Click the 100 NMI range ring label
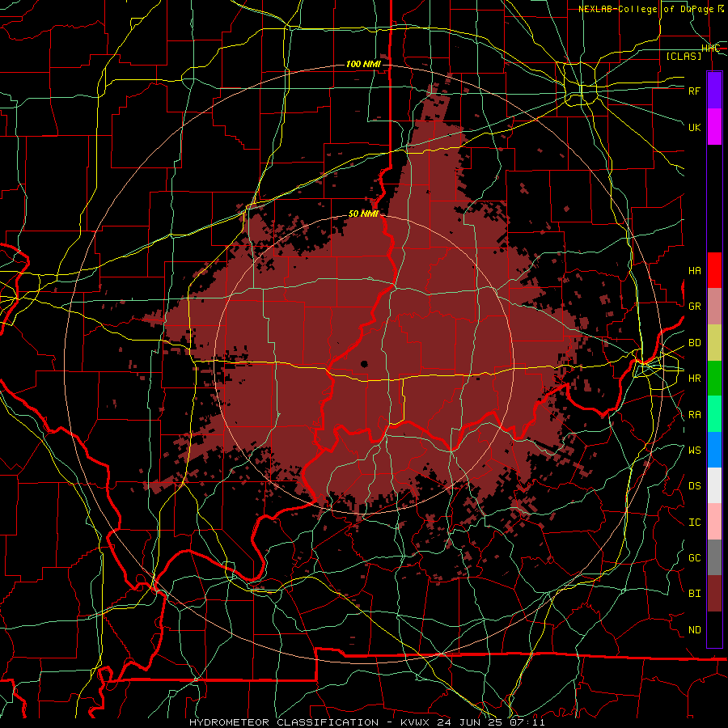The width and height of the screenshot is (728, 728). coord(363,64)
